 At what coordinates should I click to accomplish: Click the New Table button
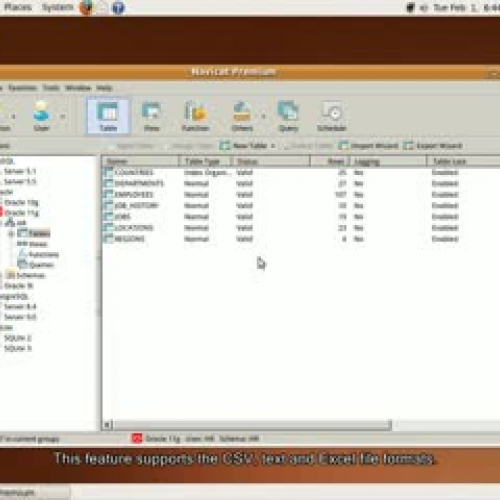244,146
